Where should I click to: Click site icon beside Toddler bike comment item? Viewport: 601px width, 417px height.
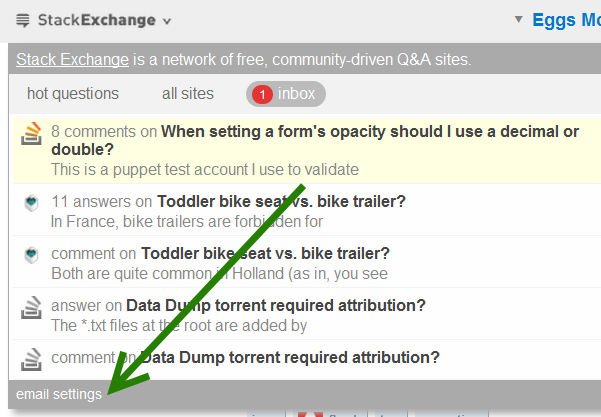(x=30, y=255)
